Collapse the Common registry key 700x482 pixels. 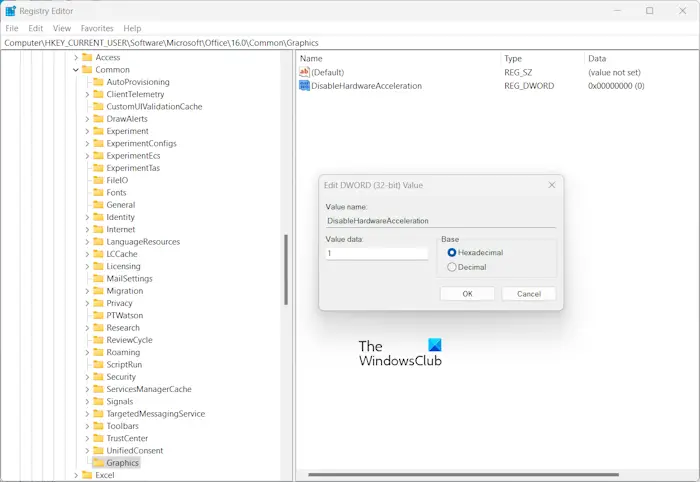coord(76,70)
